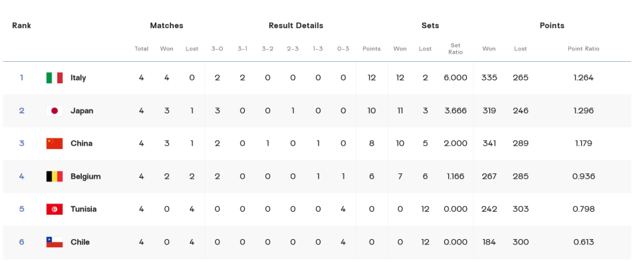The width and height of the screenshot is (644, 262).
Task: Open the Italy team link
Action: 78,78
